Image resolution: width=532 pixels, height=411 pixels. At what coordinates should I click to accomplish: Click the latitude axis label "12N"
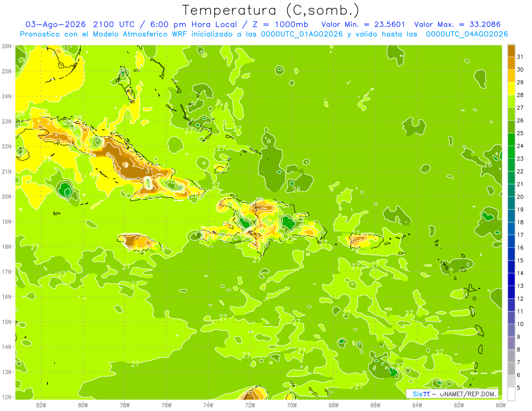[x=7, y=397]
